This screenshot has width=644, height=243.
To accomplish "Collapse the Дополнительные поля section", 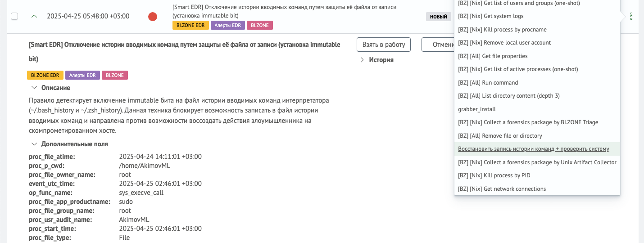I will click(69, 144).
